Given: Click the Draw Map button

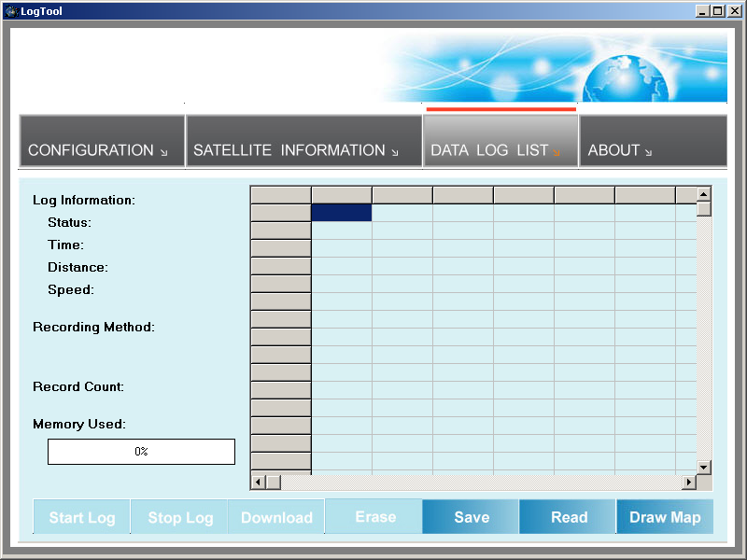Looking at the screenshot, I should [x=665, y=517].
